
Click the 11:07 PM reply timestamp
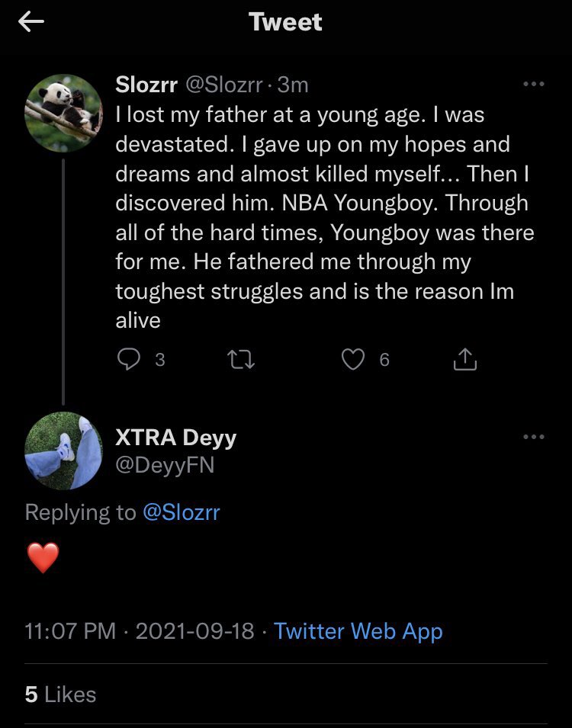tap(70, 631)
